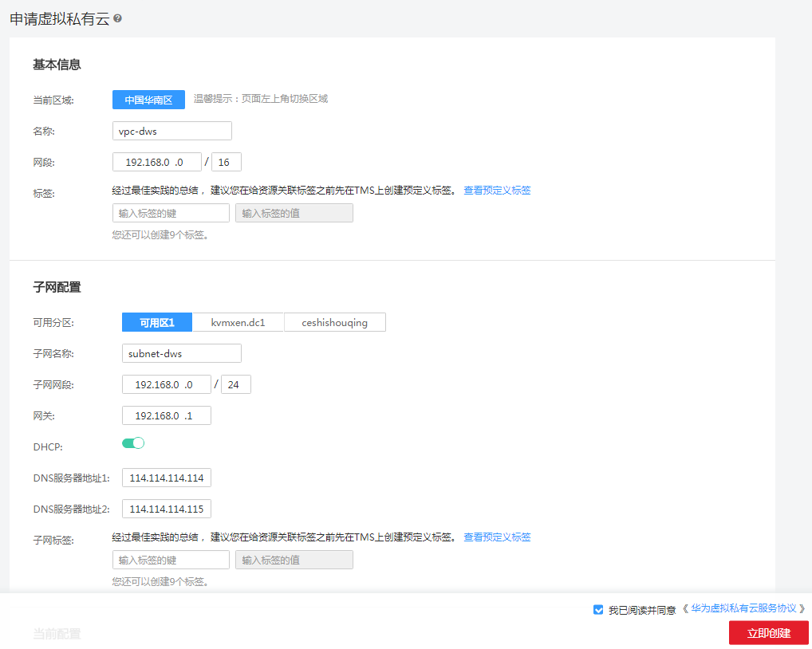This screenshot has width=812, height=649.
Task: Click the 立即创建 button
Action: pyautogui.click(x=767, y=632)
